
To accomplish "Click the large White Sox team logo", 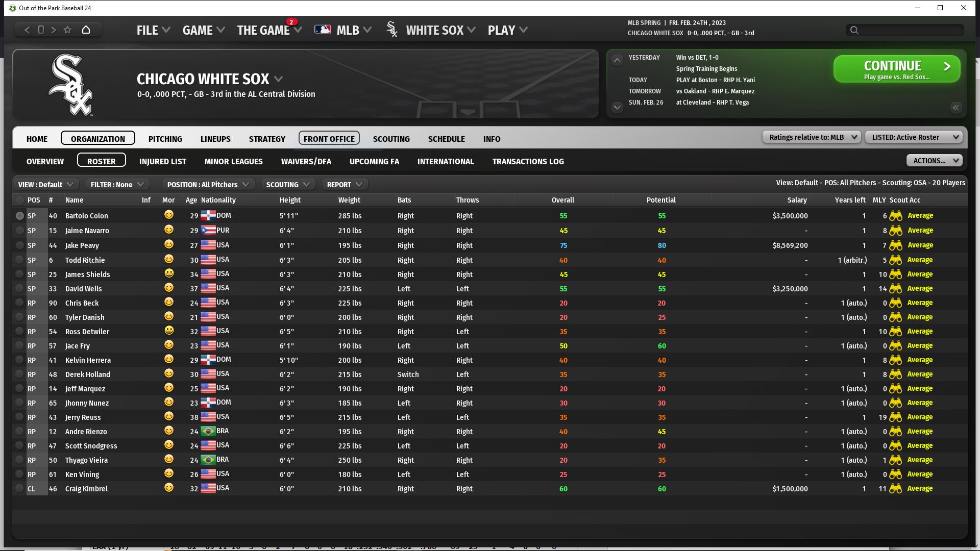I will pos(70,85).
